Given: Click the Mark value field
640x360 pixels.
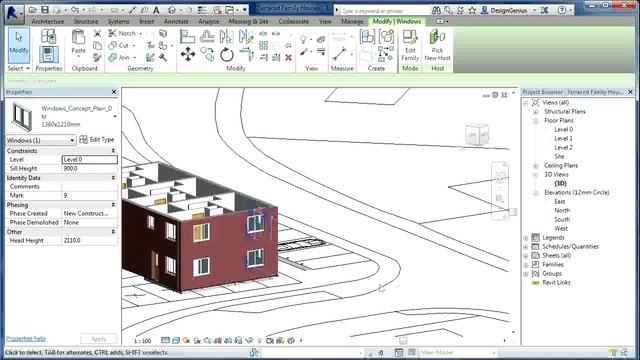Looking at the screenshot, I should point(90,196).
